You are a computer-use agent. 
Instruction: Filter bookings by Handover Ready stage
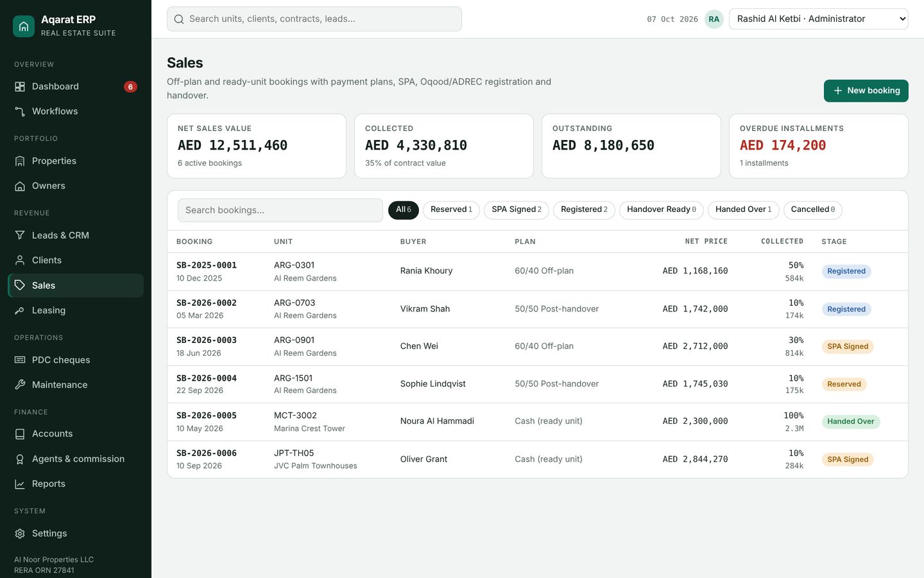tap(662, 210)
